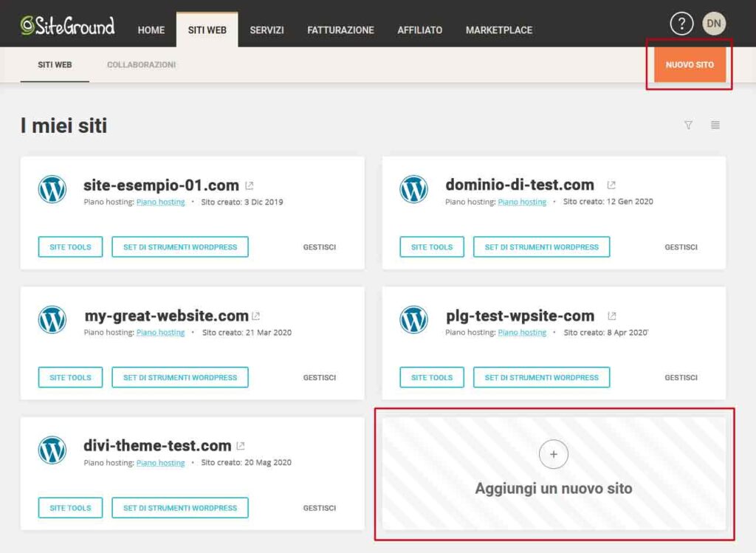Open Piano hosting link for site-esempio-01.com
This screenshot has height=553, width=756.
click(160, 202)
